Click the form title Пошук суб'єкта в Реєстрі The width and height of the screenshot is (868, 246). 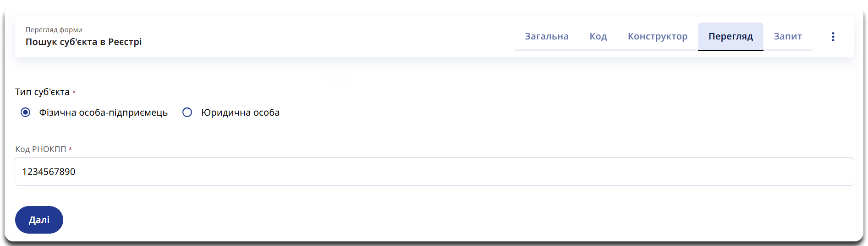click(x=83, y=42)
